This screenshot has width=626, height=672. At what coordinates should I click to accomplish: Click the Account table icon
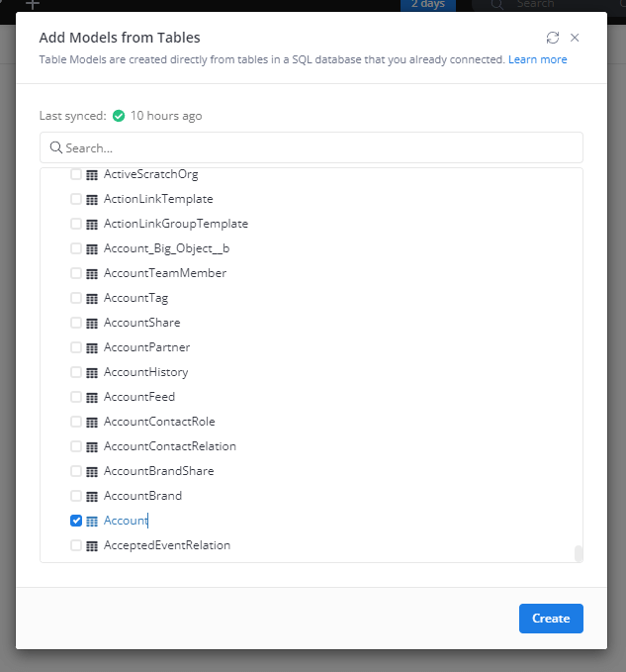coord(92,521)
